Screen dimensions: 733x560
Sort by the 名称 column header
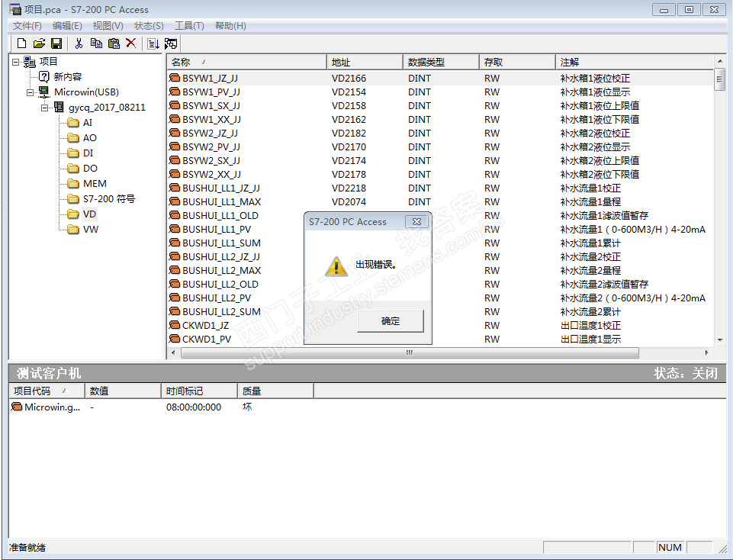tap(247, 62)
